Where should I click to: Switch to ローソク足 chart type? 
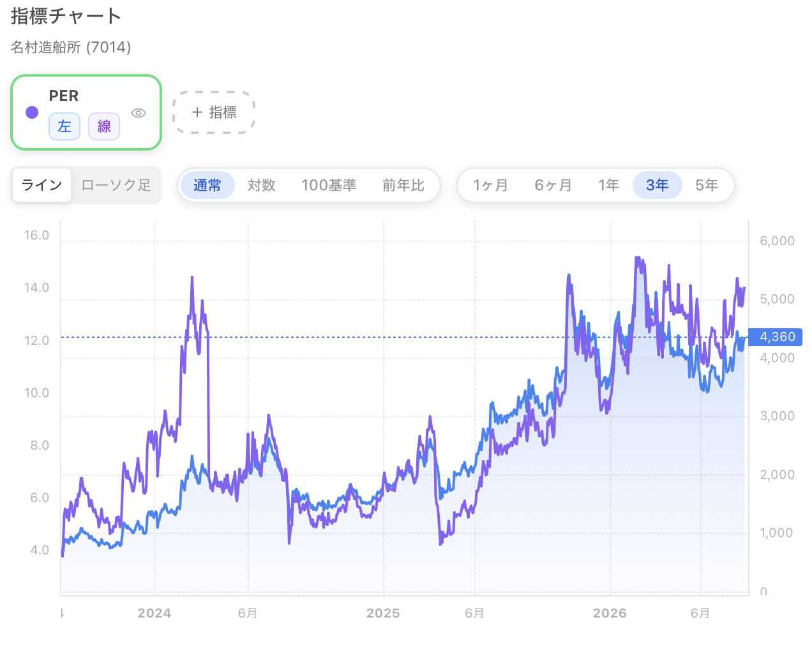[x=116, y=185]
